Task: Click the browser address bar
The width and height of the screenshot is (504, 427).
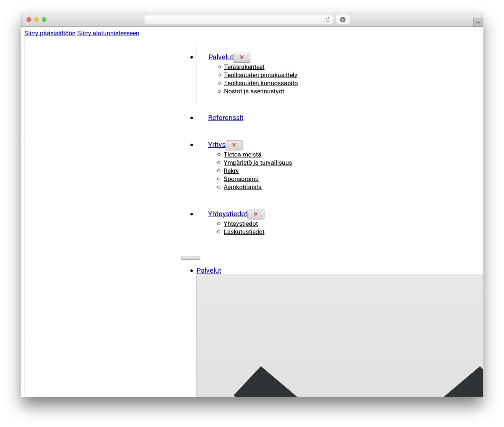Action: tap(238, 20)
